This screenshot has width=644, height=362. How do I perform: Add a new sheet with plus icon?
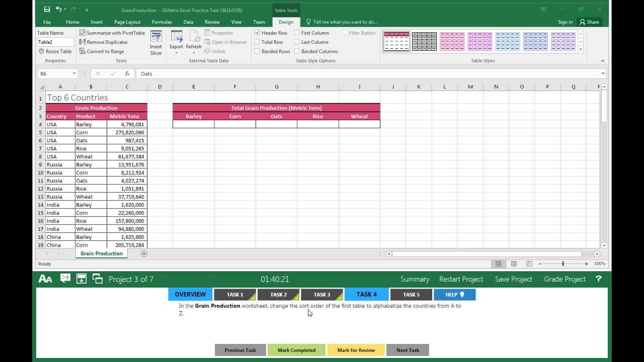coord(144,254)
